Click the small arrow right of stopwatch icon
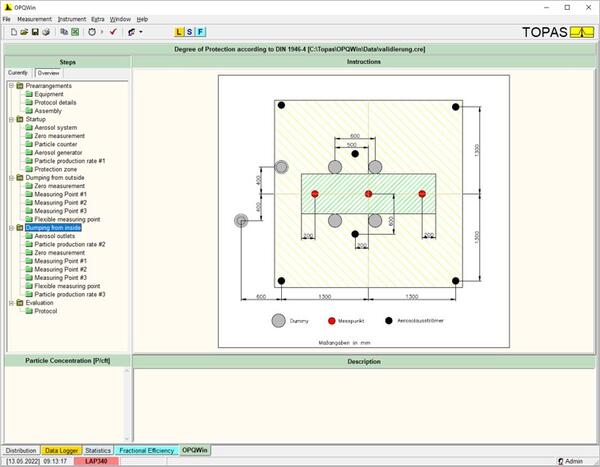This screenshot has height=467, width=600. point(102,32)
